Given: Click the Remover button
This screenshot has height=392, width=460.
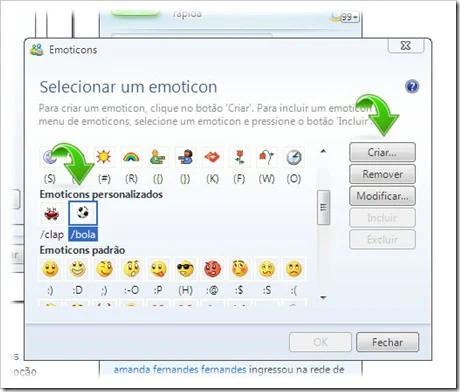Looking at the screenshot, I should pos(382,174).
